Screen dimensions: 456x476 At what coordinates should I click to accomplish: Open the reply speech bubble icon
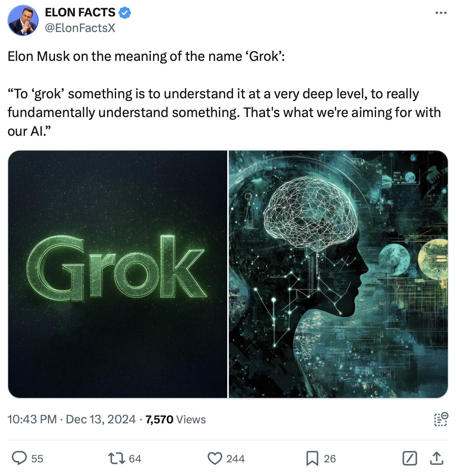[19, 458]
